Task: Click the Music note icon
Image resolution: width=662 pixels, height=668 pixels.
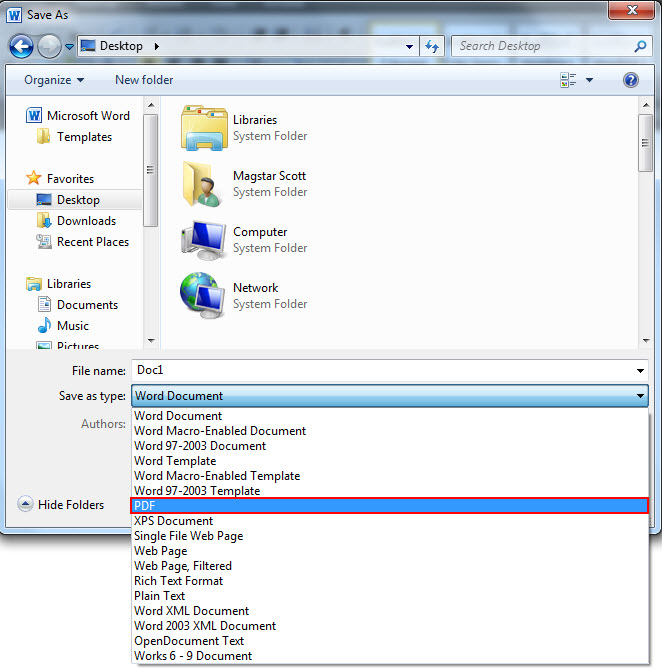Action: click(44, 325)
